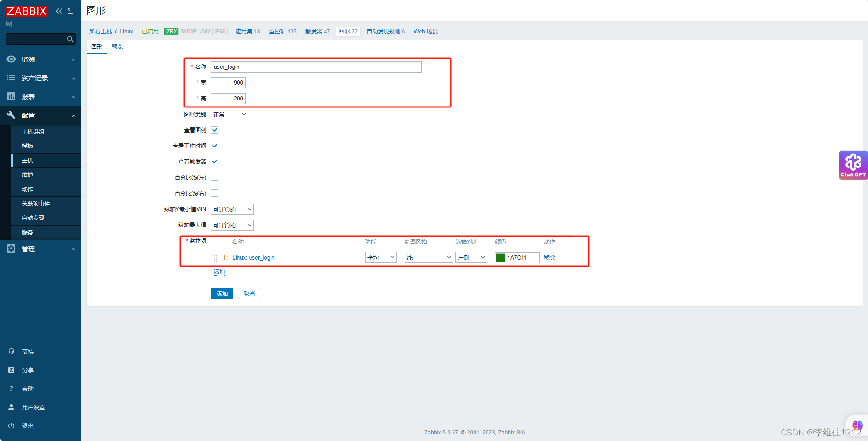Open the 功能 dropdown showing 平均

381,257
